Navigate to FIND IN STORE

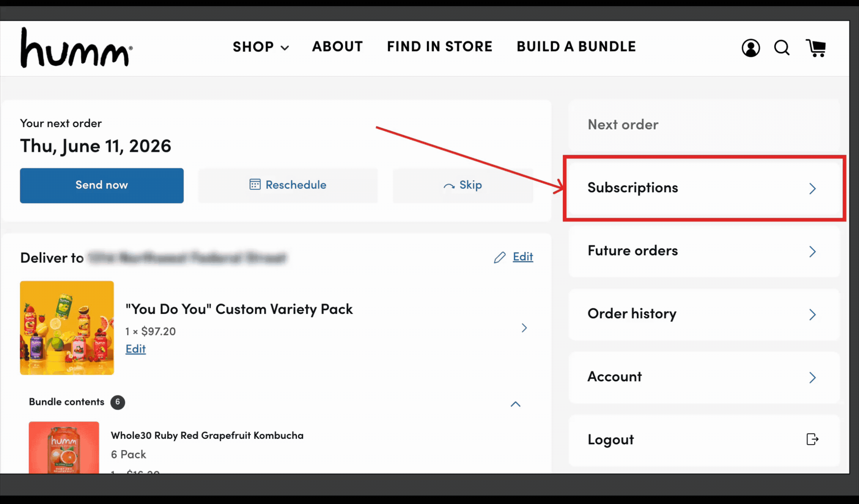[439, 47]
